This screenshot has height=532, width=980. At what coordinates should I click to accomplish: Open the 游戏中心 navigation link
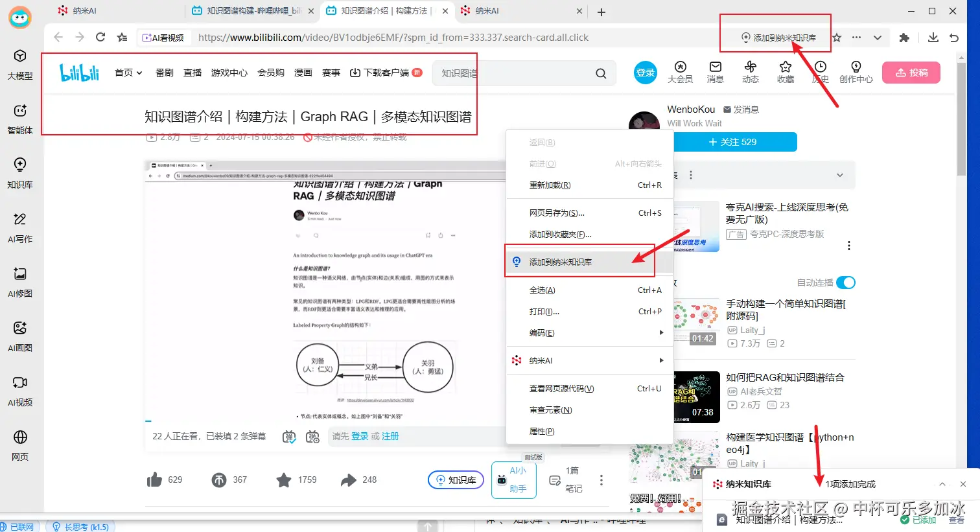(x=229, y=73)
